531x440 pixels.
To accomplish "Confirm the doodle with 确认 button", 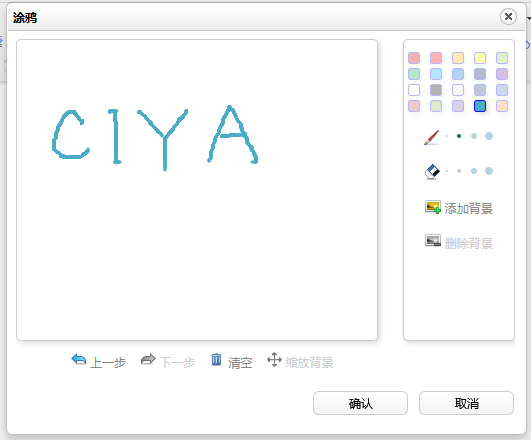I will [x=360, y=403].
